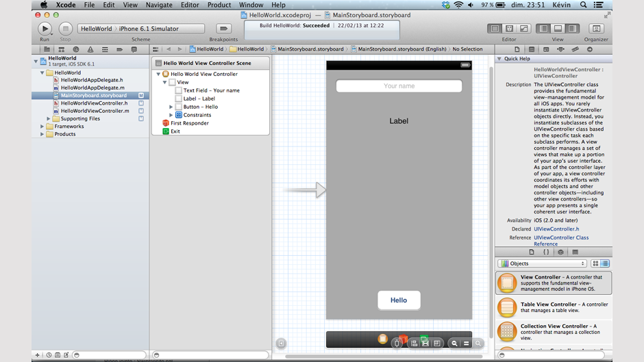
Task: Open Spotlight search in the menu bar
Action: (x=583, y=5)
